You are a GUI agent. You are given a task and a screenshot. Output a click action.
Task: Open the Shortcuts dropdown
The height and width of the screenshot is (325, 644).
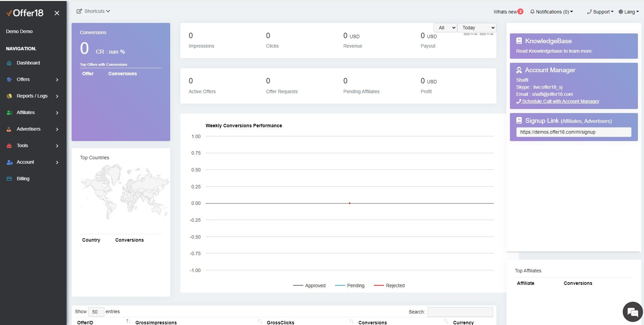[94, 11]
